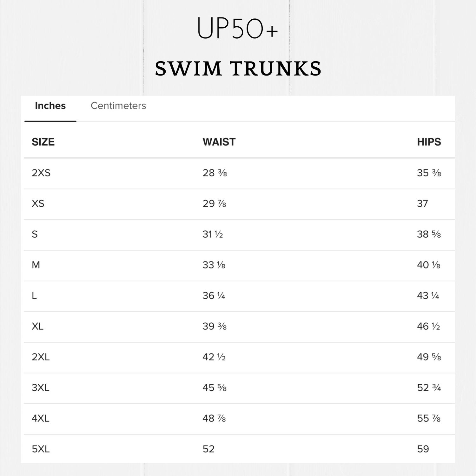Click the XS hips value 37
The width and height of the screenshot is (476, 476).
click(422, 203)
